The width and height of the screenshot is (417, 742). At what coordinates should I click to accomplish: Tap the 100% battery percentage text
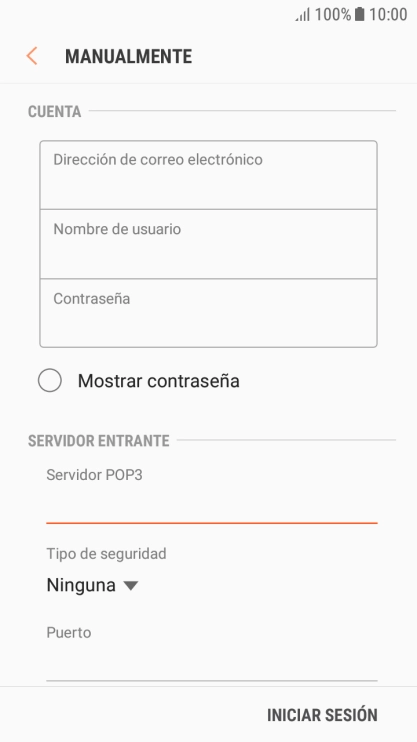pyautogui.click(x=333, y=15)
